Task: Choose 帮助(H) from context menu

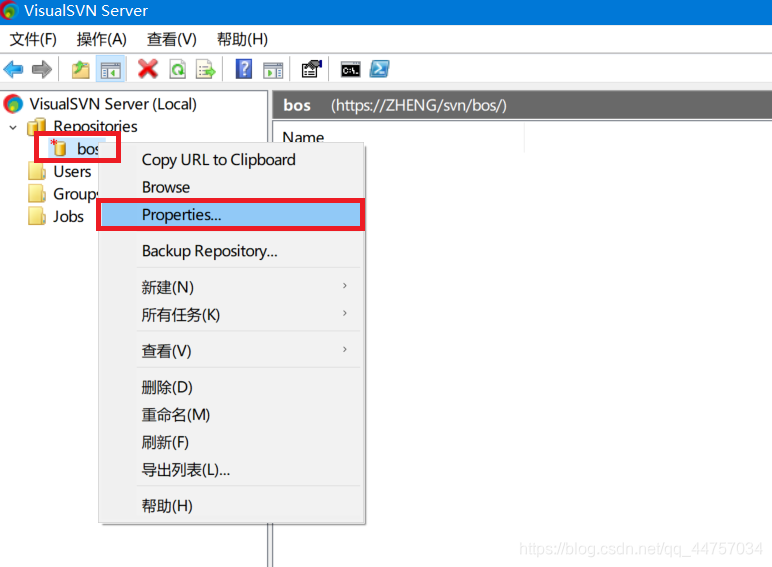Action: (x=231, y=506)
